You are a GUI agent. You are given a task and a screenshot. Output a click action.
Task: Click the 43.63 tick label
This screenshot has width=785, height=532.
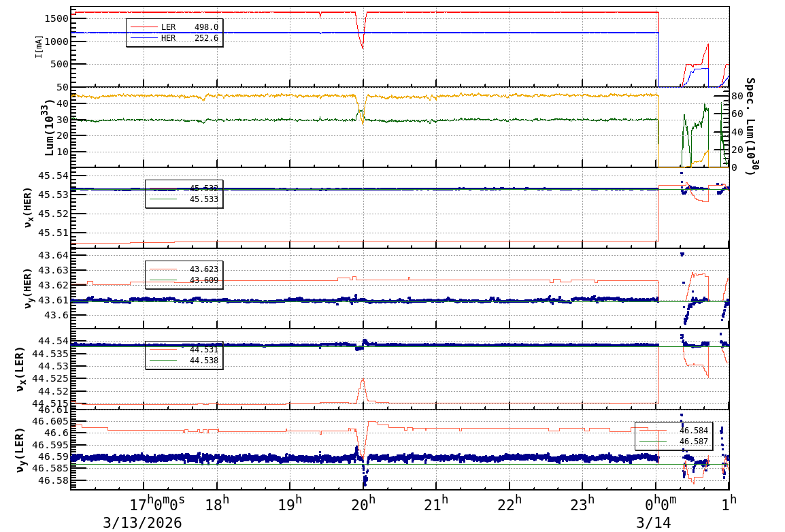pos(54,270)
